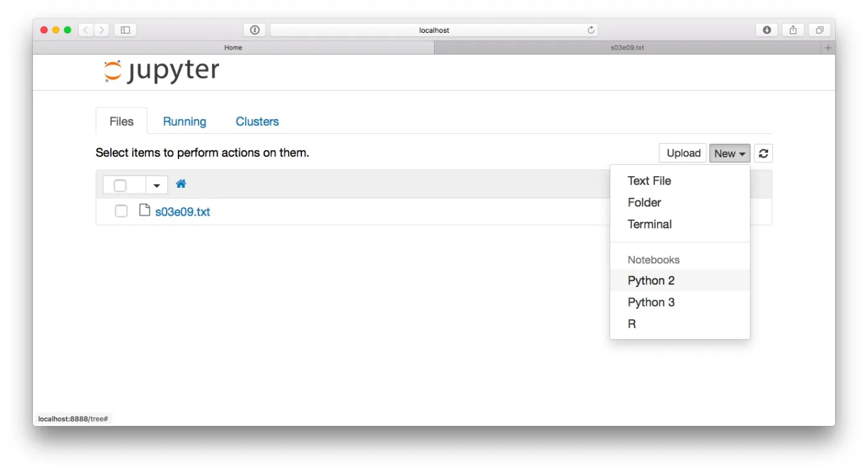
Task: Switch to the Files tab
Action: click(122, 122)
